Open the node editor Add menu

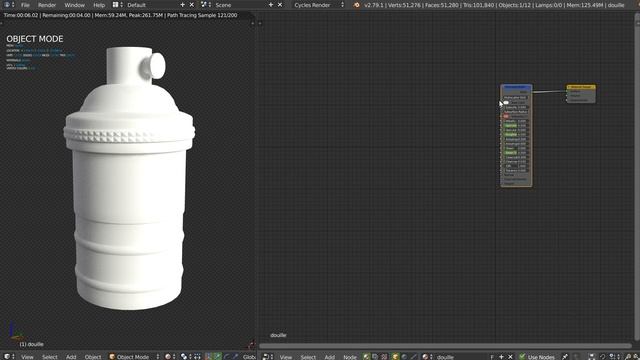329,357
